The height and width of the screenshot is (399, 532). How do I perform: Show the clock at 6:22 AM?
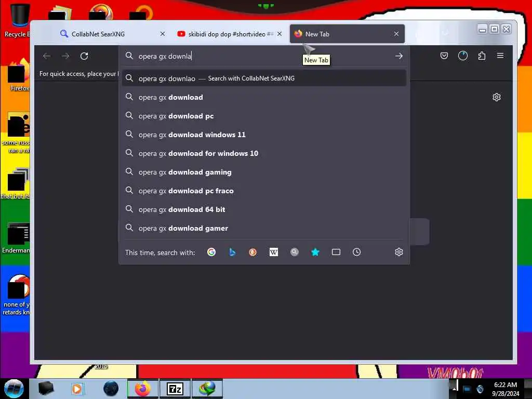tap(505, 385)
